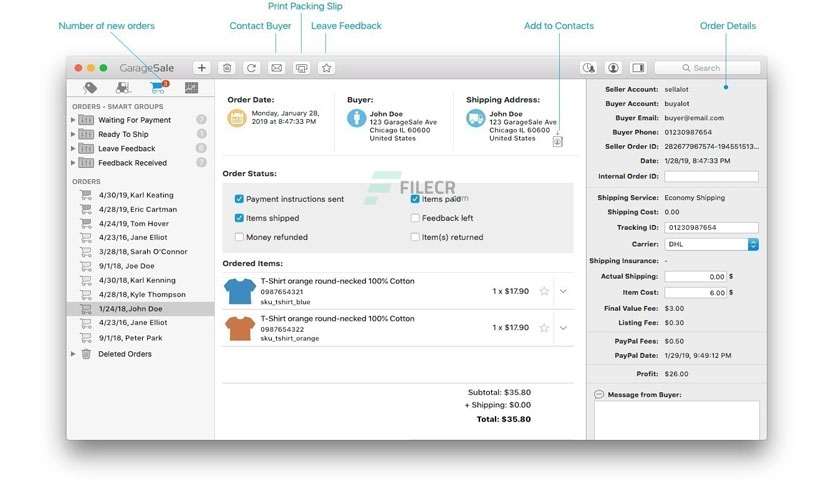Toggle Items paid checkbox

[x=415, y=199]
